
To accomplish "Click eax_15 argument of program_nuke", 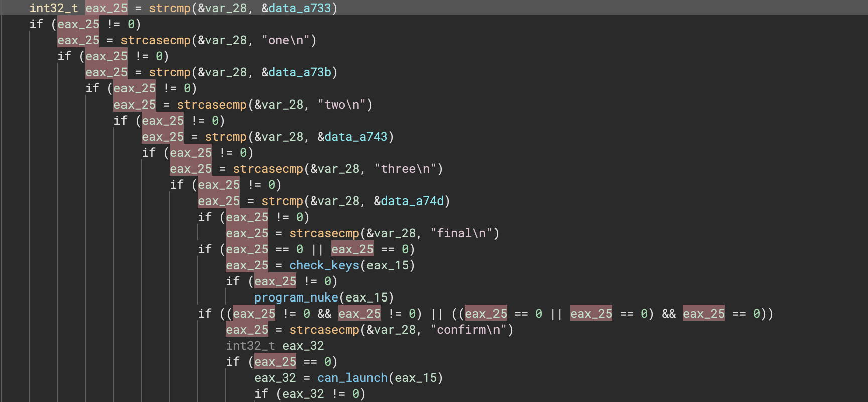I will tap(366, 297).
